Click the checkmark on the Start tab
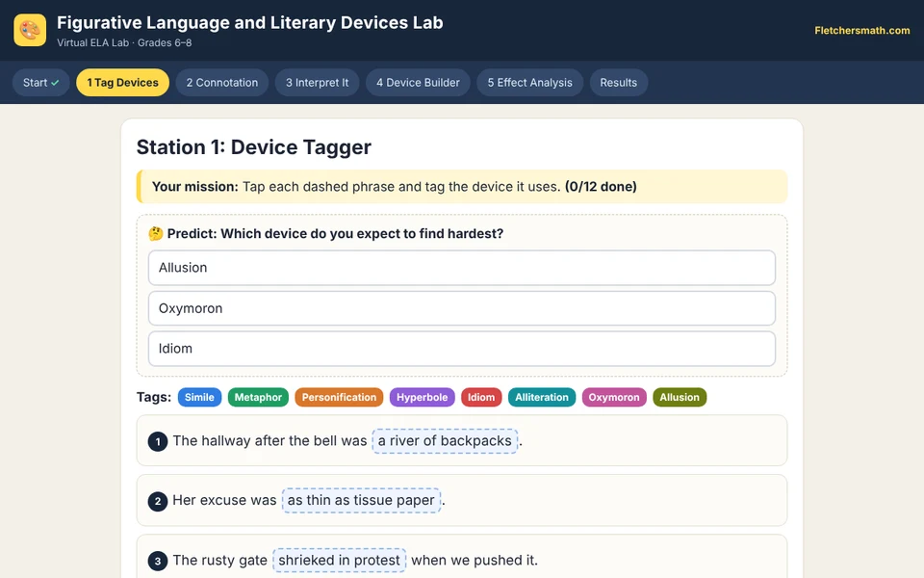This screenshot has width=924, height=578. 56,83
